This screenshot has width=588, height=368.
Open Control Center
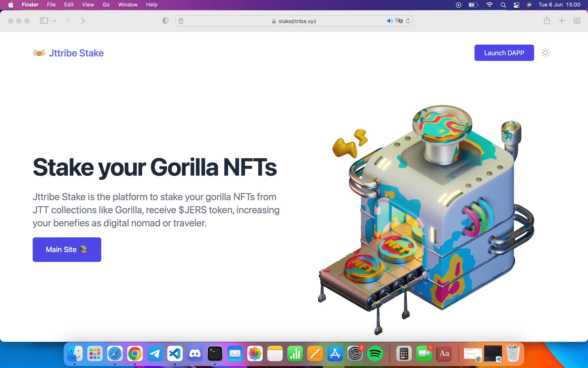coord(516,5)
